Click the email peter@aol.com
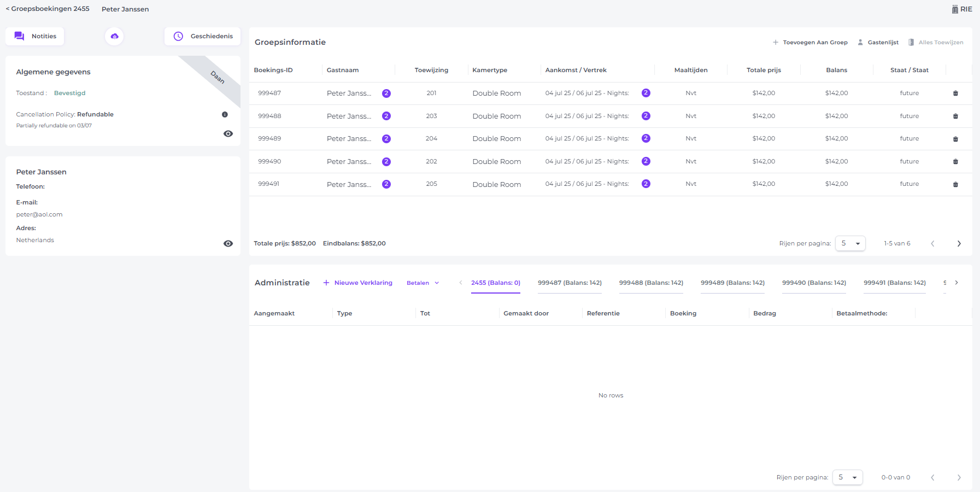 [x=39, y=214]
